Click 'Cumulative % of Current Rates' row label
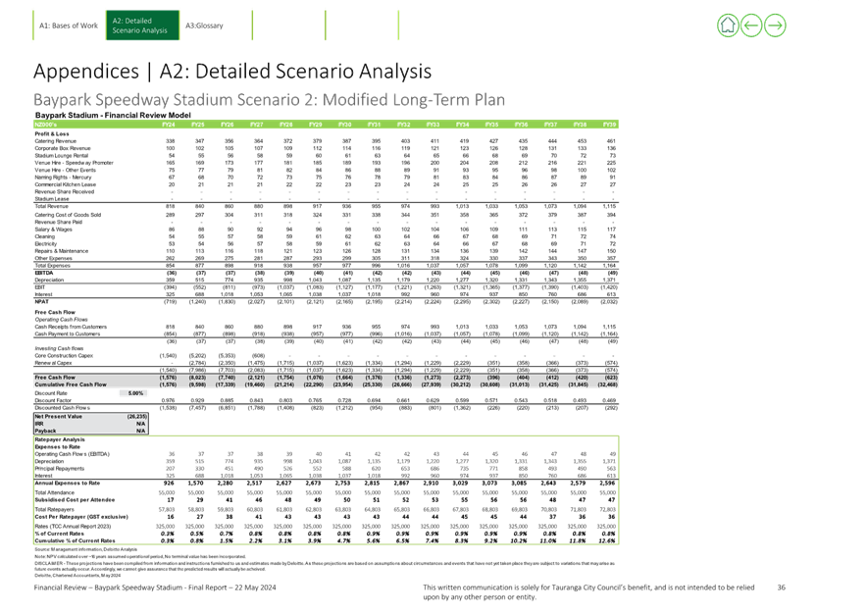868x614 pixels. [x=75, y=540]
